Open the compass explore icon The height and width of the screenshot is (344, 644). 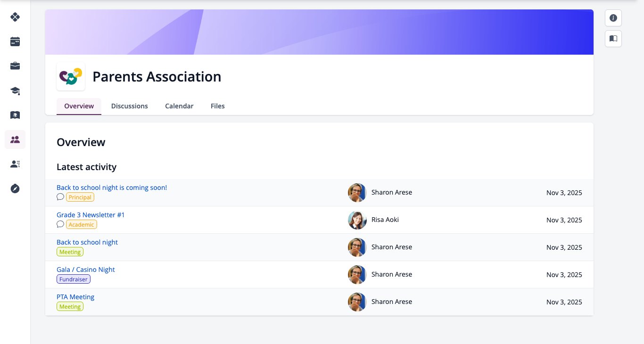tap(15, 188)
